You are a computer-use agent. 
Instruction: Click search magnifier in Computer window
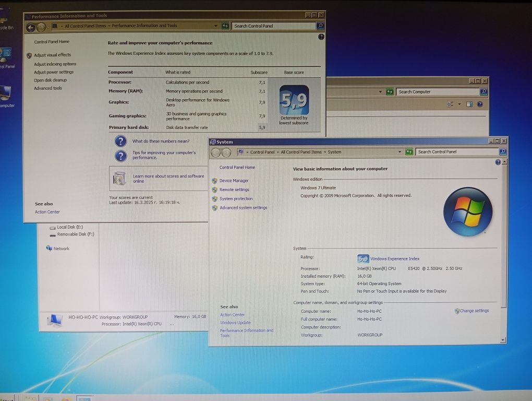click(x=483, y=92)
